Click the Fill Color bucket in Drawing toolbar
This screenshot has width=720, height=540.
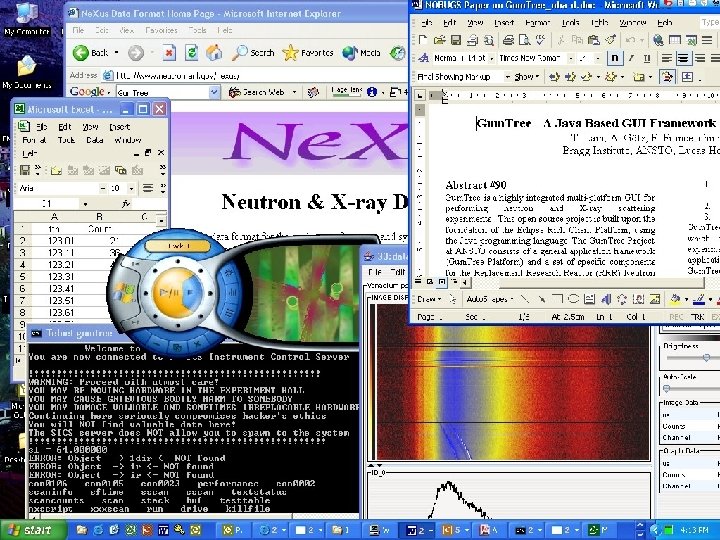pyautogui.click(x=675, y=299)
